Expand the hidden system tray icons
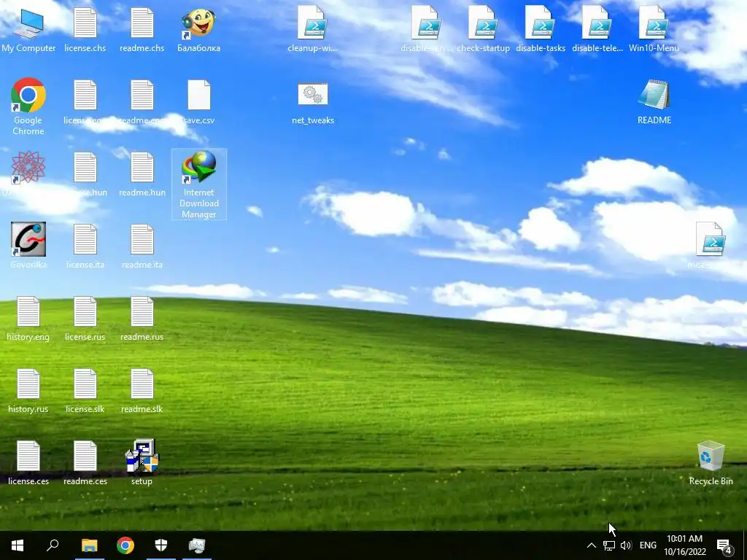Image resolution: width=747 pixels, height=560 pixels. coord(591,545)
